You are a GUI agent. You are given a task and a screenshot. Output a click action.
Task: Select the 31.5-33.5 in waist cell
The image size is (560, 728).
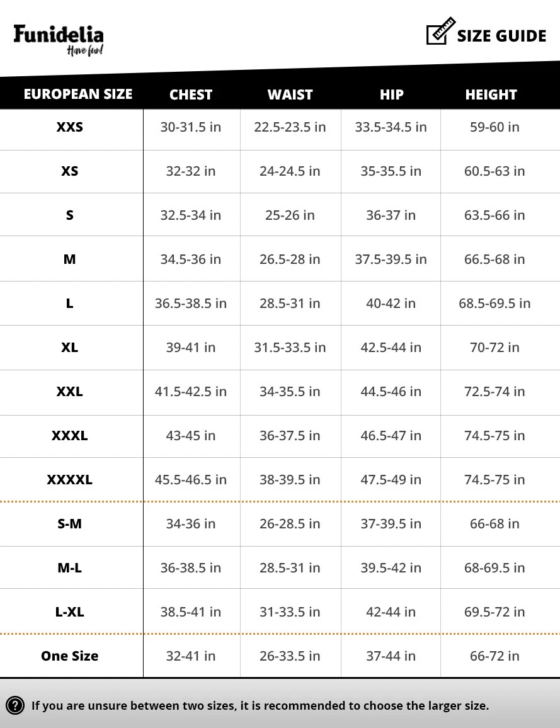[x=290, y=347]
